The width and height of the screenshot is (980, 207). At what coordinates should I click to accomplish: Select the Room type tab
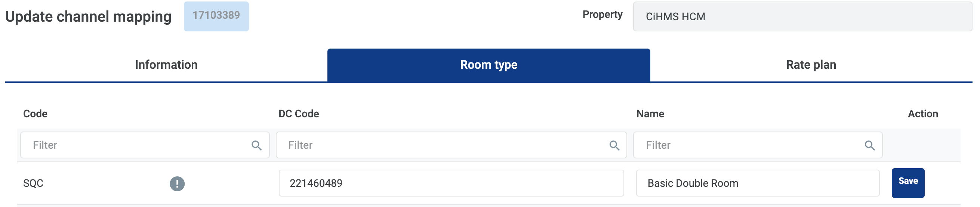click(489, 65)
